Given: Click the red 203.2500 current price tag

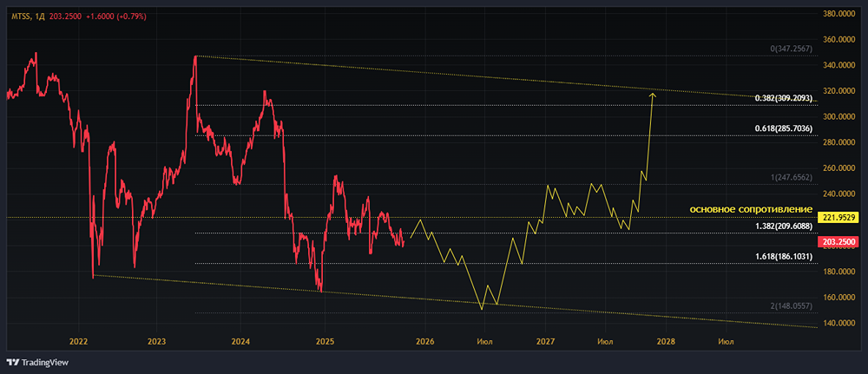Looking at the screenshot, I should click(838, 242).
